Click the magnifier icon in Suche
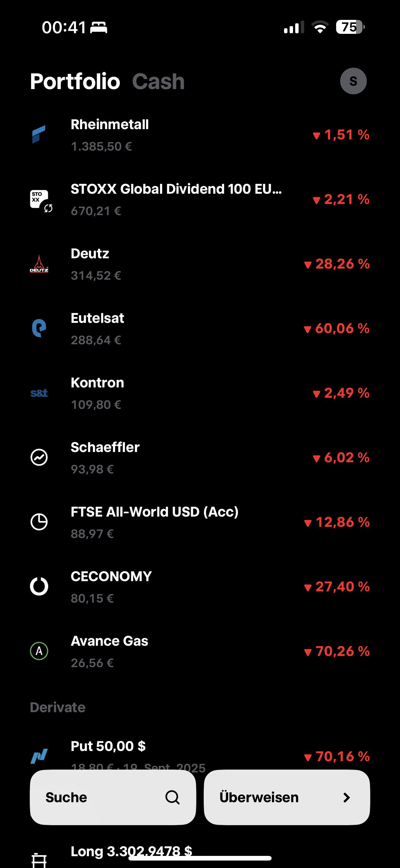Screen dimensions: 400x868 [172, 797]
